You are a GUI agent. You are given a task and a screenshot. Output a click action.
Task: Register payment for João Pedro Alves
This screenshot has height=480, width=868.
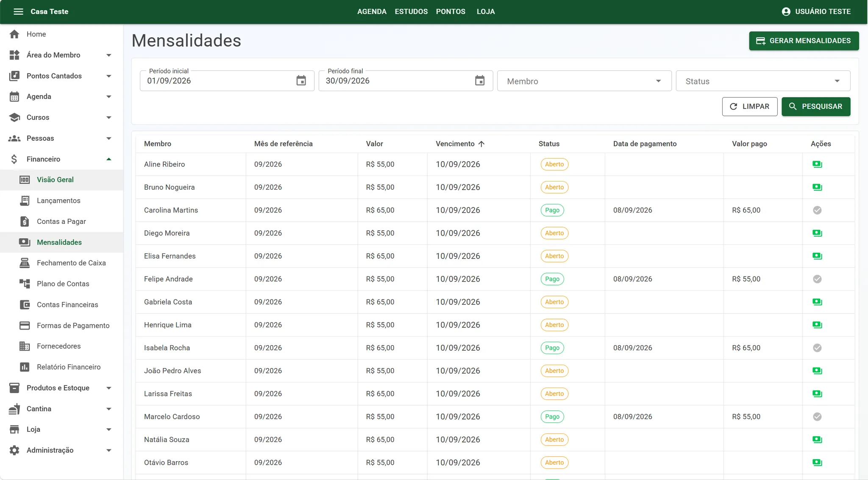(x=817, y=371)
